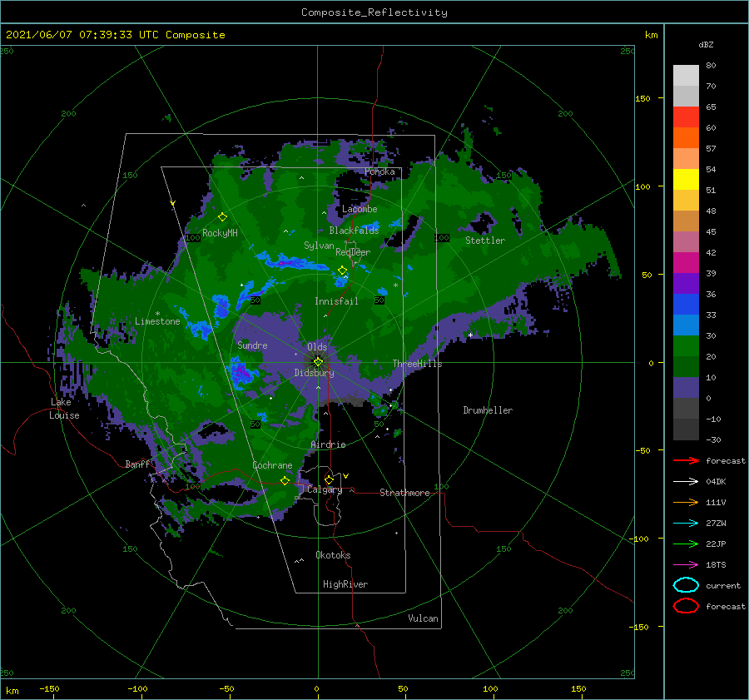Click the 'Blackfalds' map label
Viewport: 749px width, 700px height.
coord(354,231)
